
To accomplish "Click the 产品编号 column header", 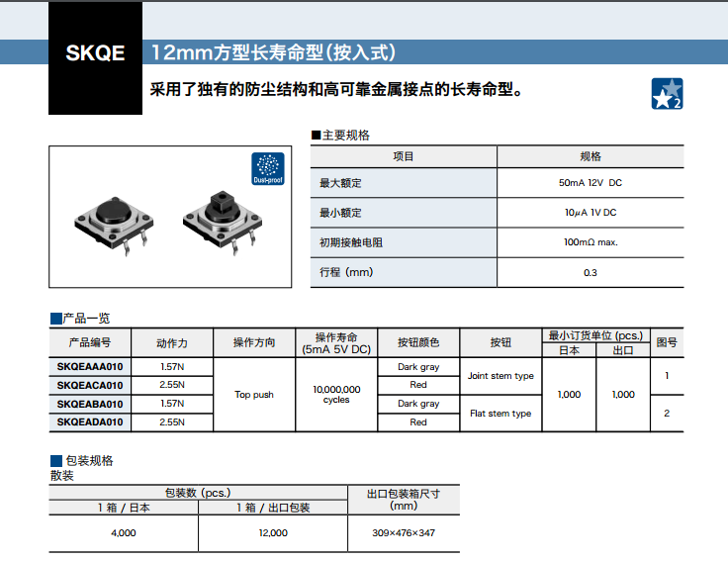I will [x=90, y=342].
